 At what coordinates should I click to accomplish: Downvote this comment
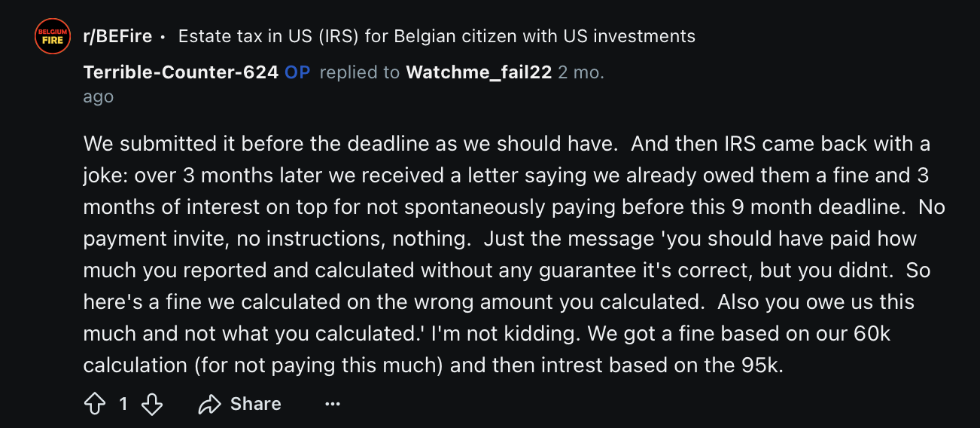pyautogui.click(x=152, y=404)
